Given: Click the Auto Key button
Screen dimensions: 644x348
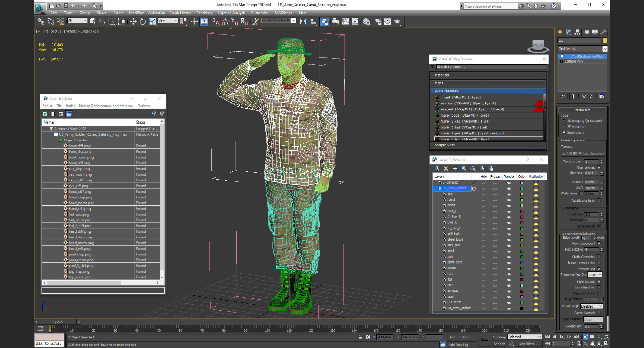Looking at the screenshot, I should pos(499,337).
